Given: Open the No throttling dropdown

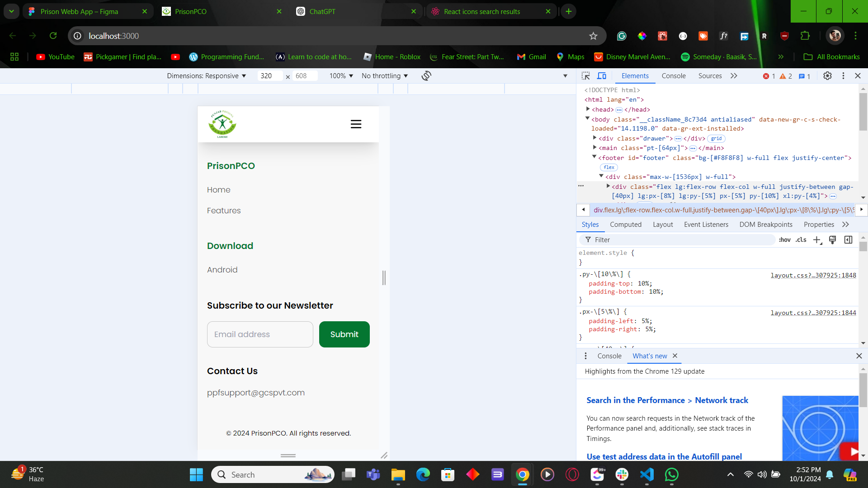Looking at the screenshot, I should pyautogui.click(x=385, y=76).
